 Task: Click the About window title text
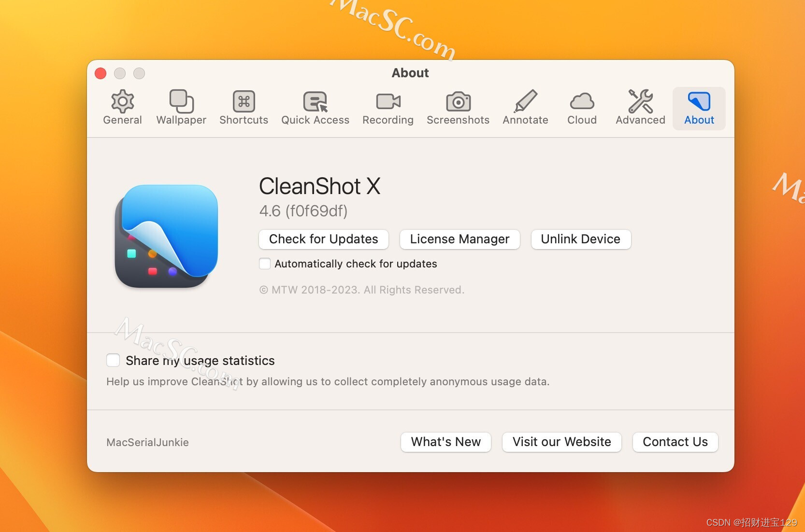pyautogui.click(x=410, y=73)
